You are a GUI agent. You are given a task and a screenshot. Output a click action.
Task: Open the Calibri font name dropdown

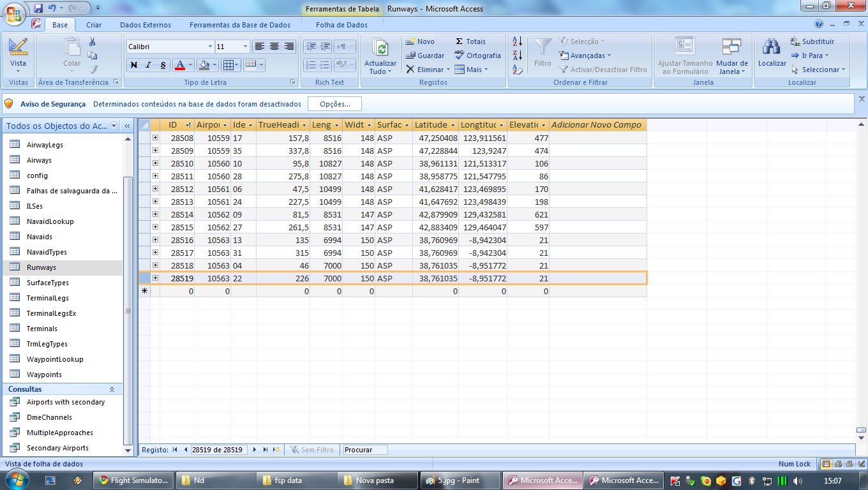click(210, 47)
